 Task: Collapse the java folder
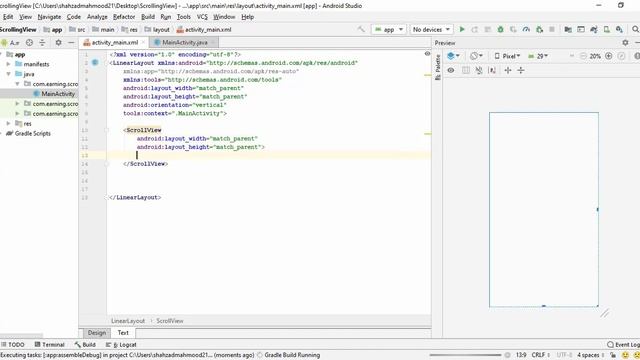(x=8, y=74)
